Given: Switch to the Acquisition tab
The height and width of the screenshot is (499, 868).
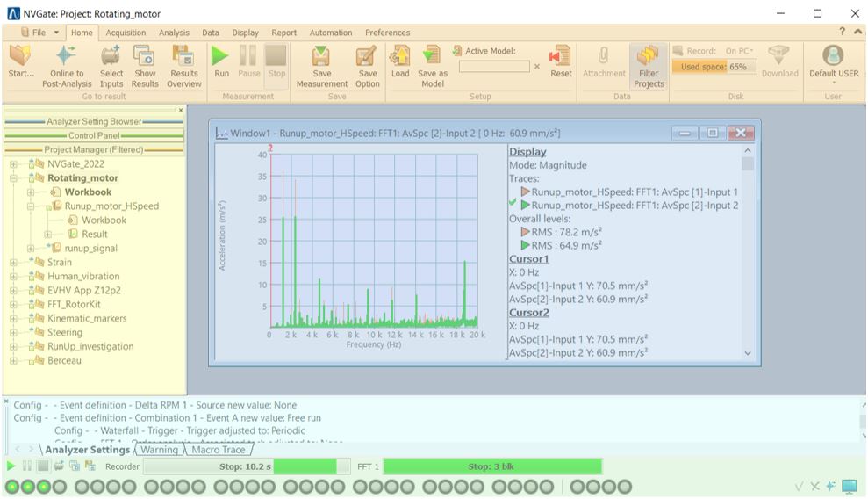Looking at the screenshot, I should click(126, 33).
